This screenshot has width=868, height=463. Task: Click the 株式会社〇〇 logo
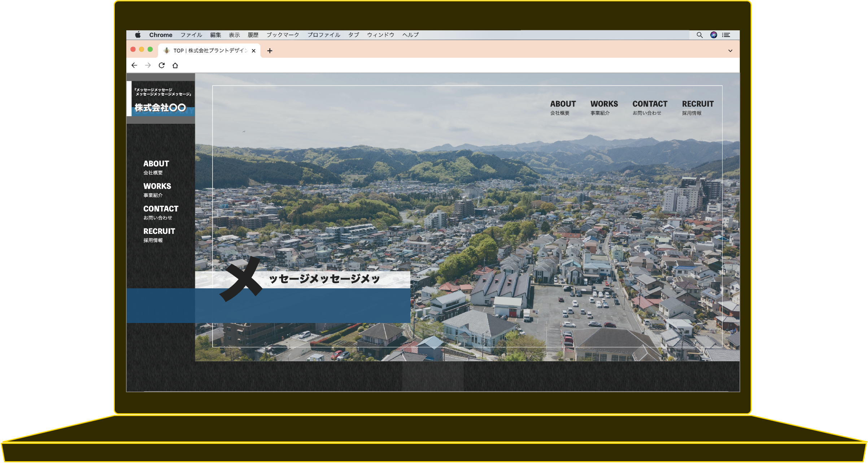(160, 108)
